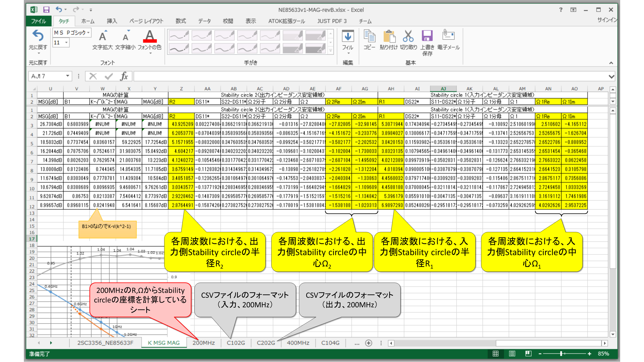Screen dimensions: 644x362
Task: Save workbook with the quick access Save icon
Action: 46,10
